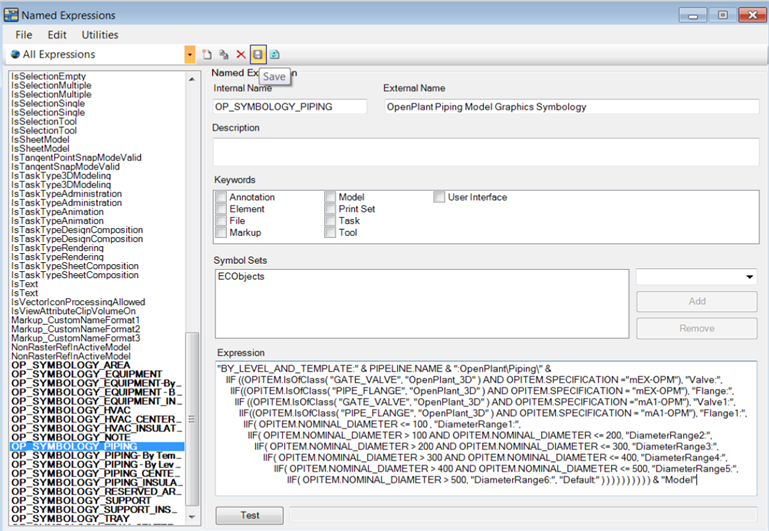Select OP_SYMBOLOGY_EQUIPMENT_IN expression
Screen dimensions: 769x531
tap(96, 402)
